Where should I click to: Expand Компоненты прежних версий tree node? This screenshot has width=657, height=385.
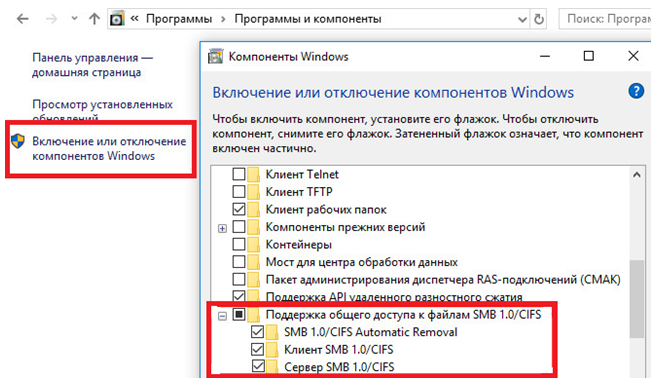click(x=222, y=228)
